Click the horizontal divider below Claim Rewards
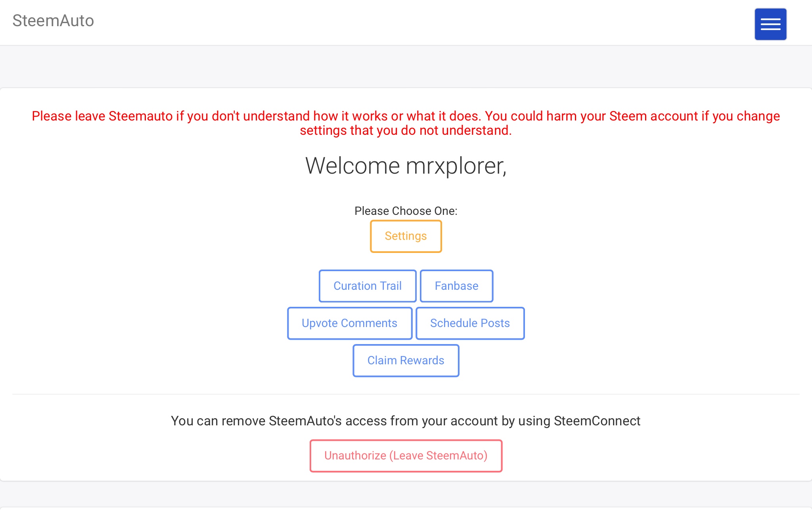 (x=406, y=394)
